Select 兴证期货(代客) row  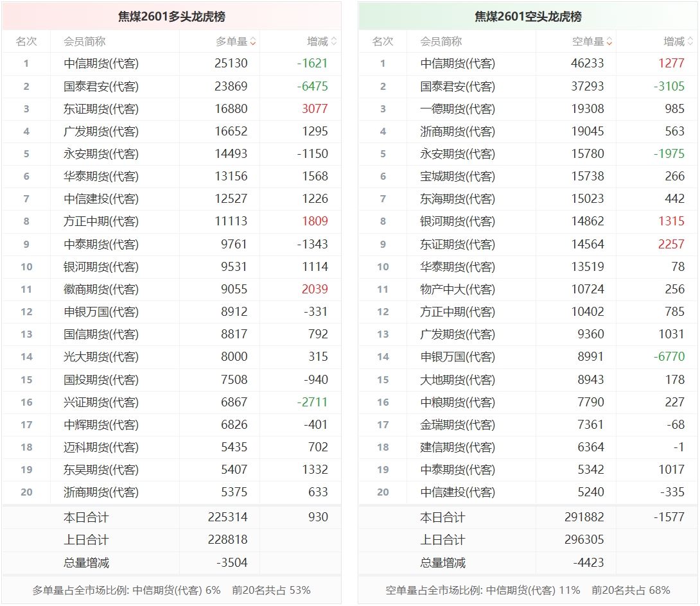point(171,402)
